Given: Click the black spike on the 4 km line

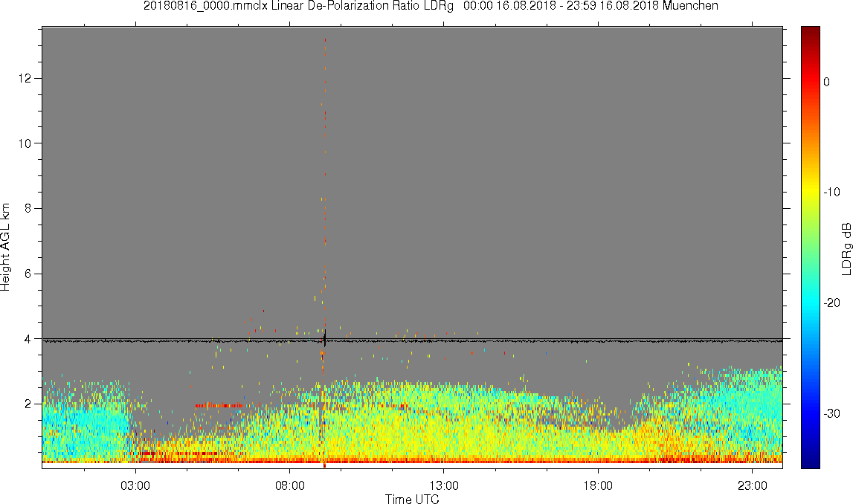Looking at the screenshot, I should [x=325, y=337].
